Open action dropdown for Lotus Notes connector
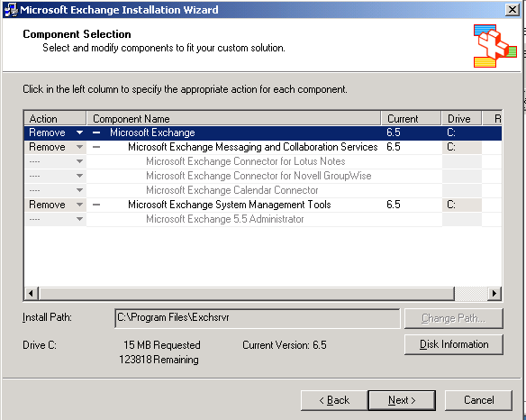 point(79,161)
